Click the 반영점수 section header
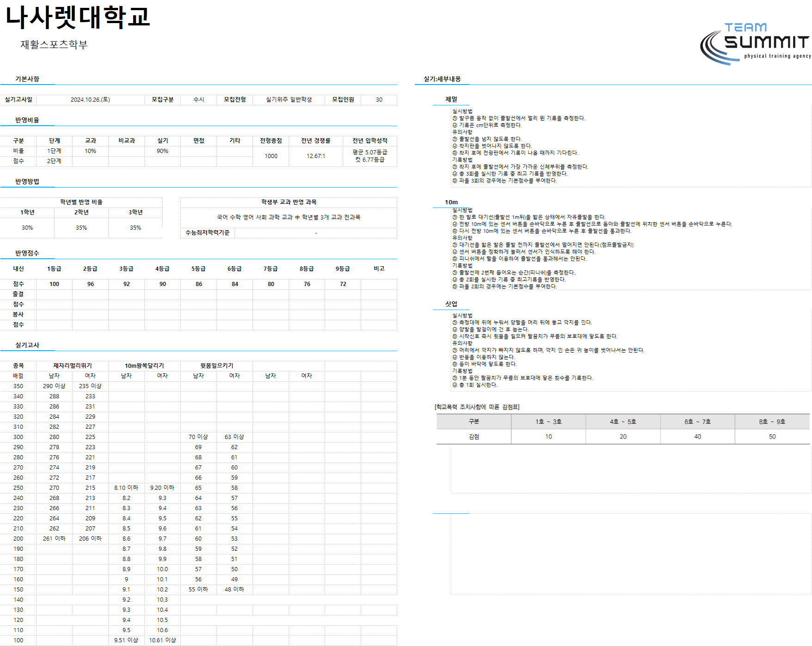Image resolution: width=812 pixels, height=646 pixels. pos(27,253)
